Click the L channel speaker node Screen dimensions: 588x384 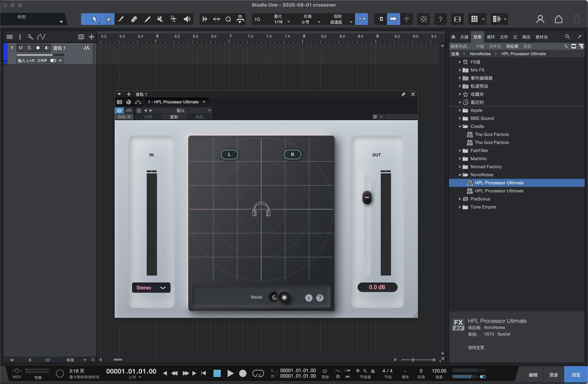[x=229, y=155]
